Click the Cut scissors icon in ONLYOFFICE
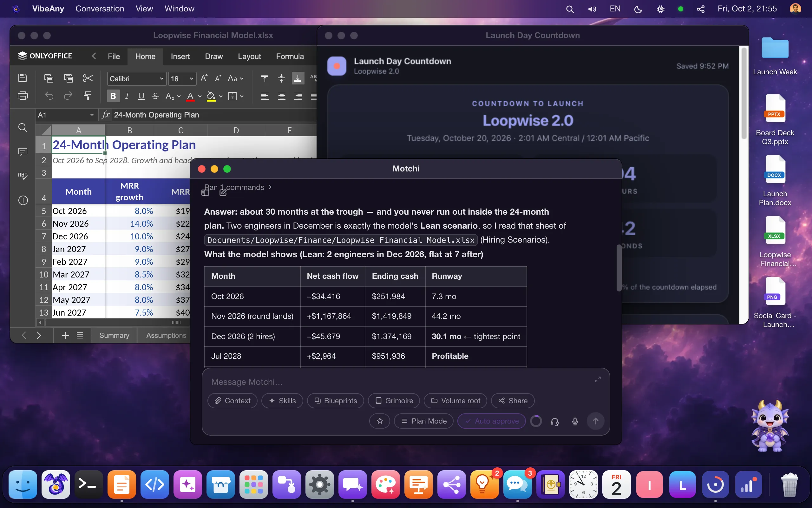 88,78
